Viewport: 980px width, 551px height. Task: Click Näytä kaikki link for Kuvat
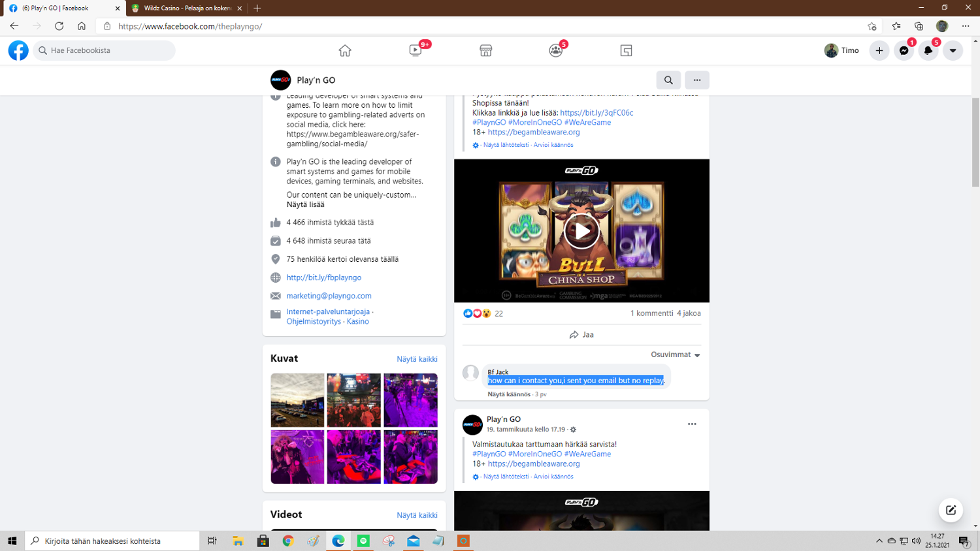pos(417,359)
